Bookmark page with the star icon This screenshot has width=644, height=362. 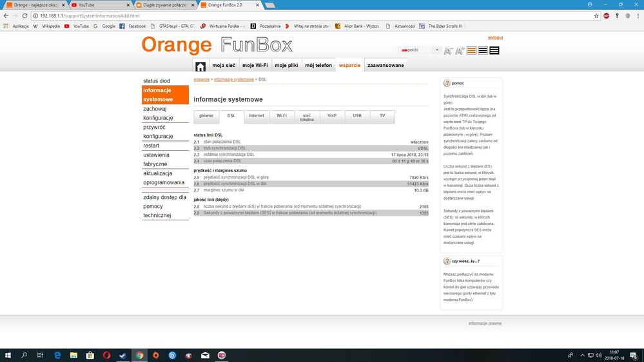click(x=596, y=15)
